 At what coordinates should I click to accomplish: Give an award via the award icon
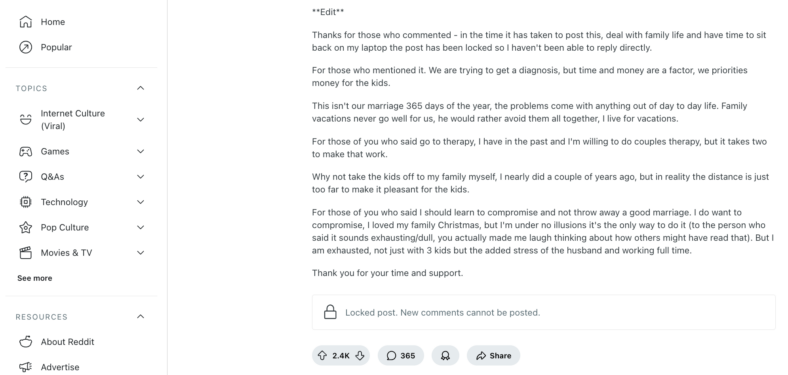click(x=445, y=355)
